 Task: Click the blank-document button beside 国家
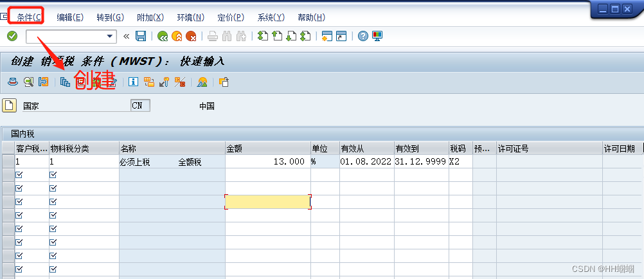[10, 105]
